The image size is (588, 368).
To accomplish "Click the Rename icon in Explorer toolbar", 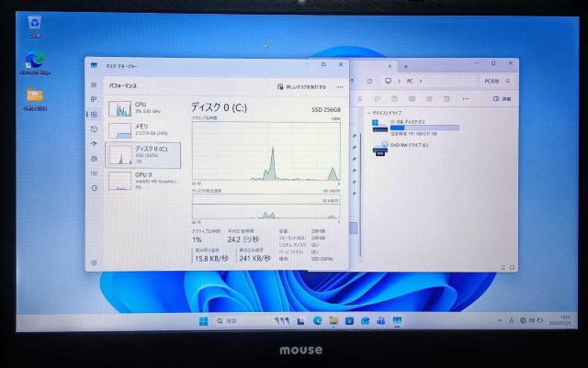I will pos(412,99).
